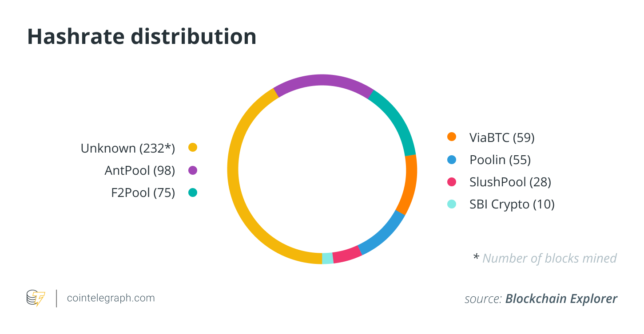Screen dimensions: 644x334
Task: Click the purple AntPool legend dot
Action: pyautogui.click(x=192, y=170)
